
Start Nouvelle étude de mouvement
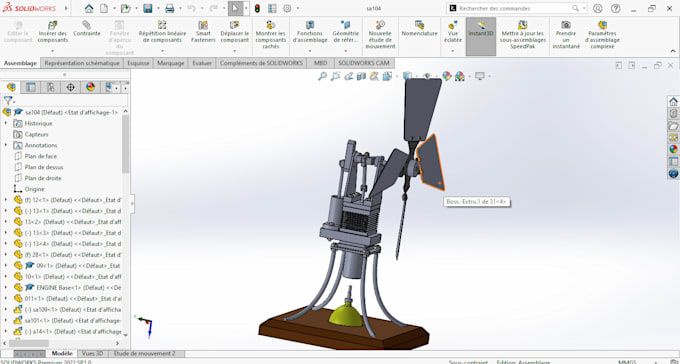click(380, 34)
